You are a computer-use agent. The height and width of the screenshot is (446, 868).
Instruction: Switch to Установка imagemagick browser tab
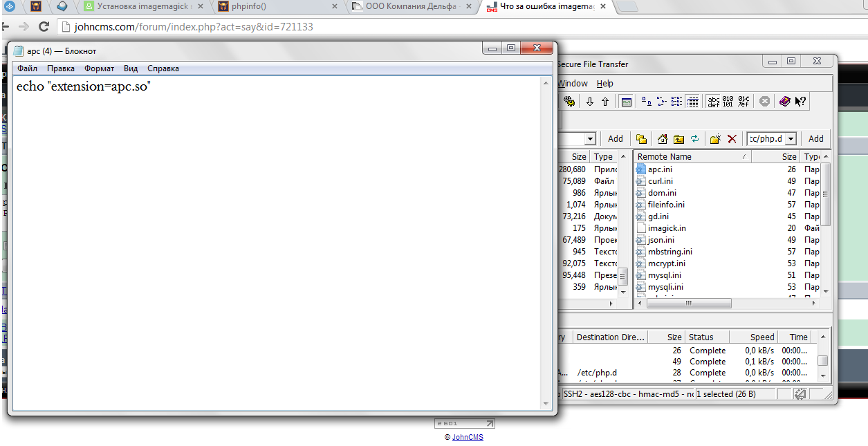(142, 7)
